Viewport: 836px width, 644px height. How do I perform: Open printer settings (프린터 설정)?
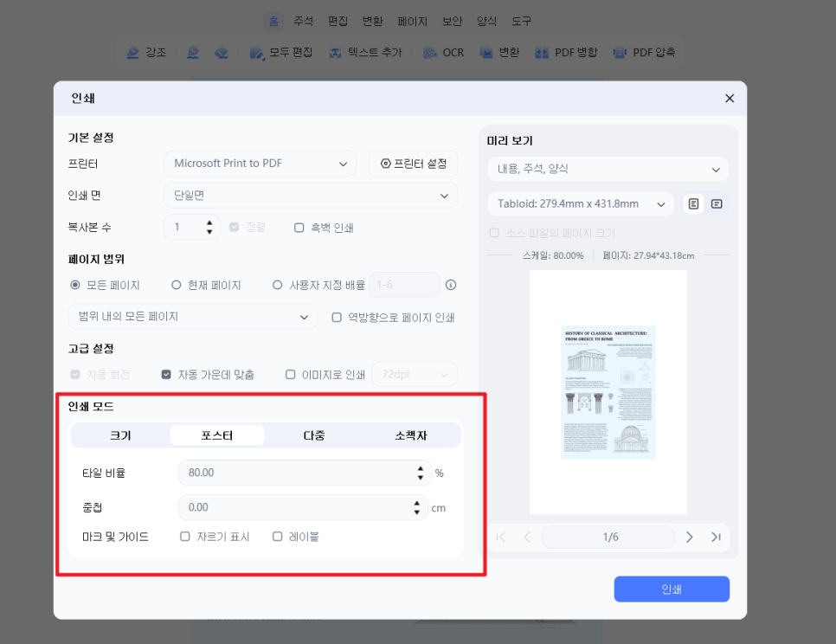click(x=413, y=164)
